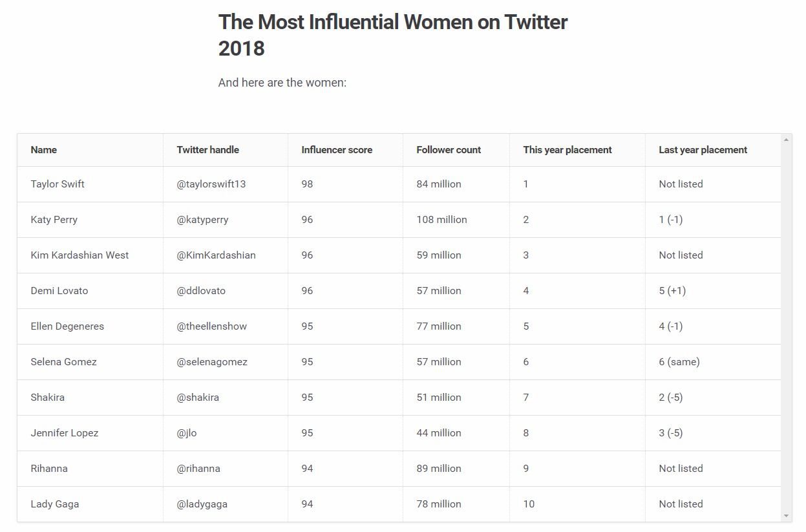The image size is (806, 532).
Task: Sort by the Name column header
Action: [x=44, y=150]
